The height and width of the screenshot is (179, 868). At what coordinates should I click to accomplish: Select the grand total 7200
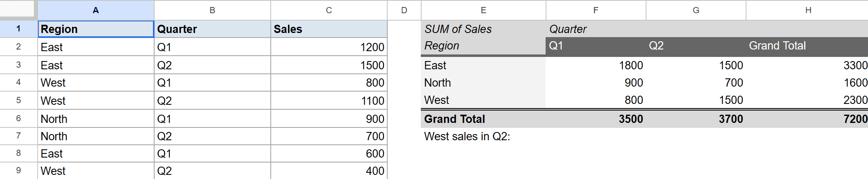[807, 119]
